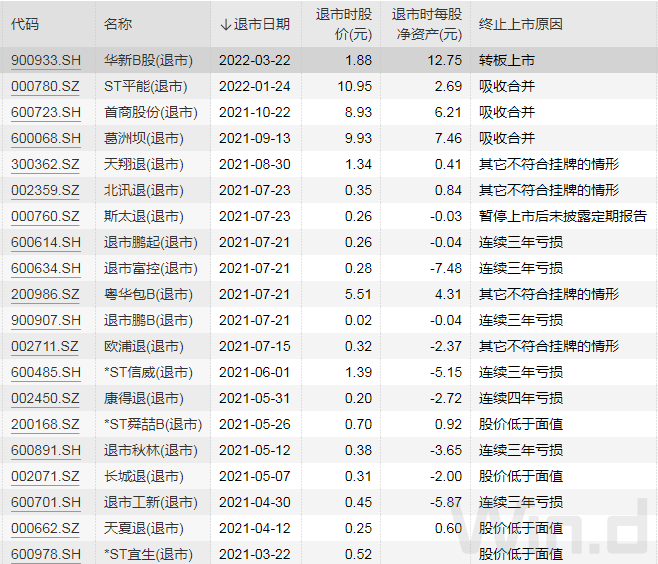Screen dimensions: 658x564
Task: Open stock code 600701.SH link
Action: coord(46,503)
